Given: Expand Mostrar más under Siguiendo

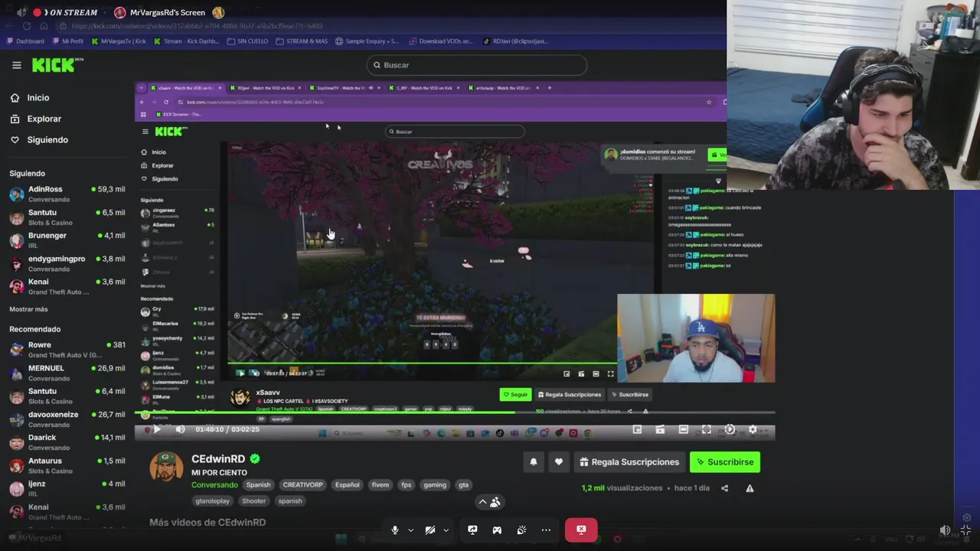Looking at the screenshot, I should [x=28, y=309].
